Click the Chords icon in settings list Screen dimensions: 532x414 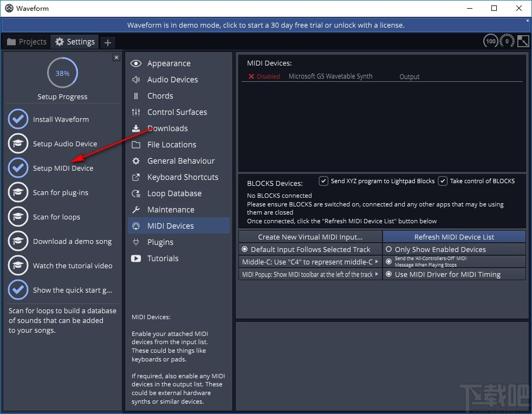[136, 96]
